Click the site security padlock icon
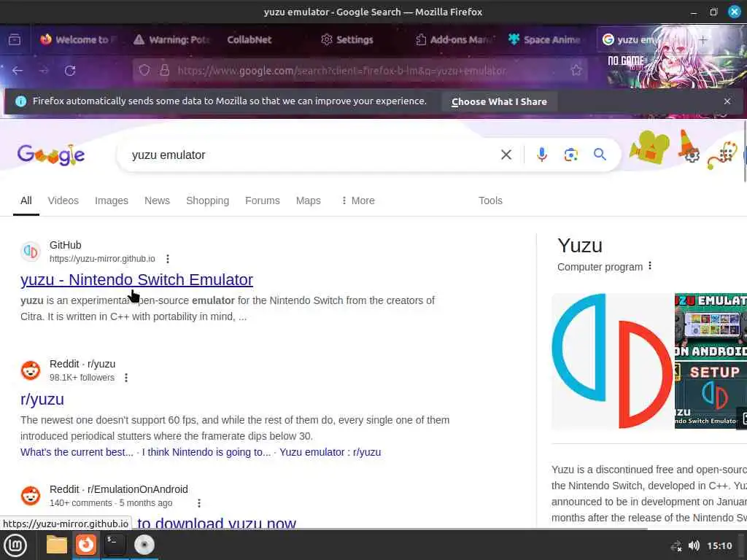The width and height of the screenshot is (747, 560). [165, 71]
